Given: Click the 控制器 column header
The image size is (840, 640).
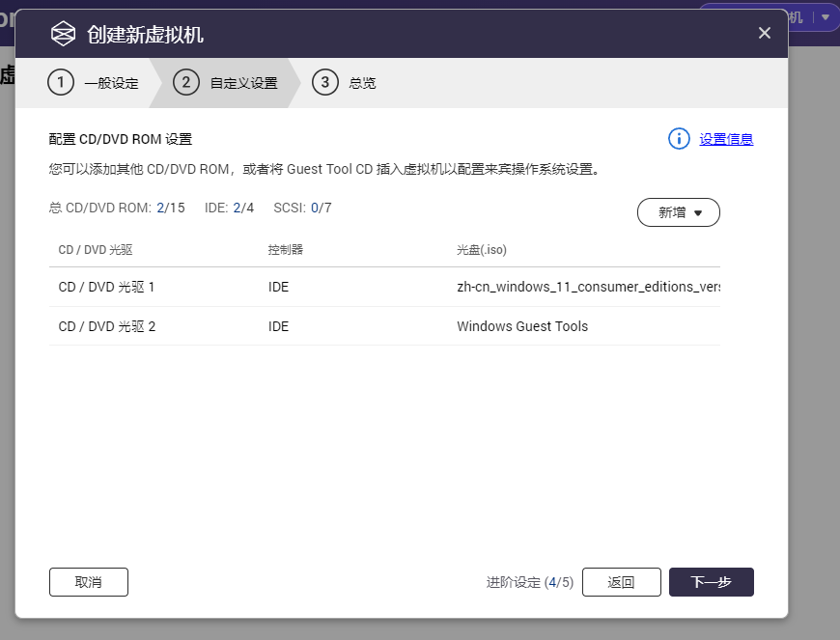Looking at the screenshot, I should 286,250.
